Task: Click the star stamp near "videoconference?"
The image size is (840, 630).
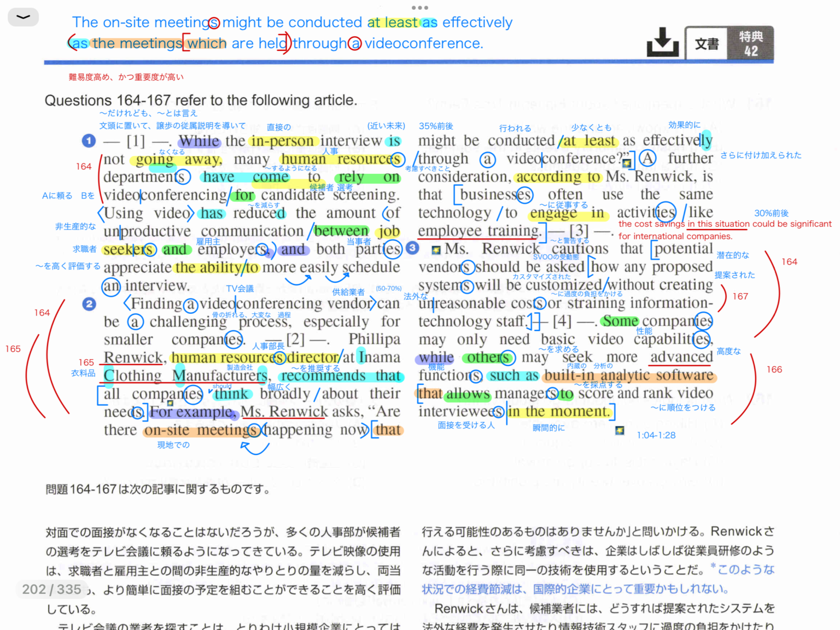Action: [626, 162]
